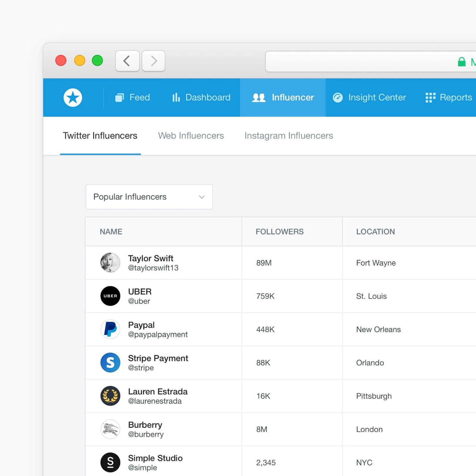Go back with the browser back arrow
Viewport: 476px width, 476px height.
127,61
